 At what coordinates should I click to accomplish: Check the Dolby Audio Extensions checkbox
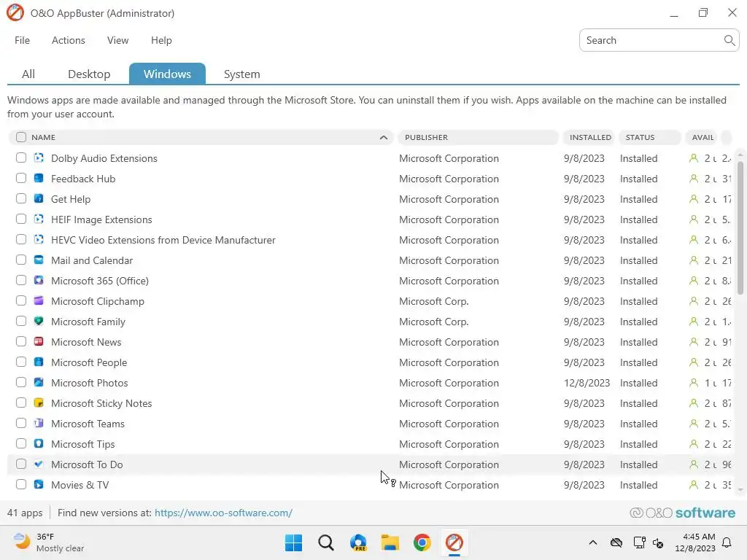(21, 157)
